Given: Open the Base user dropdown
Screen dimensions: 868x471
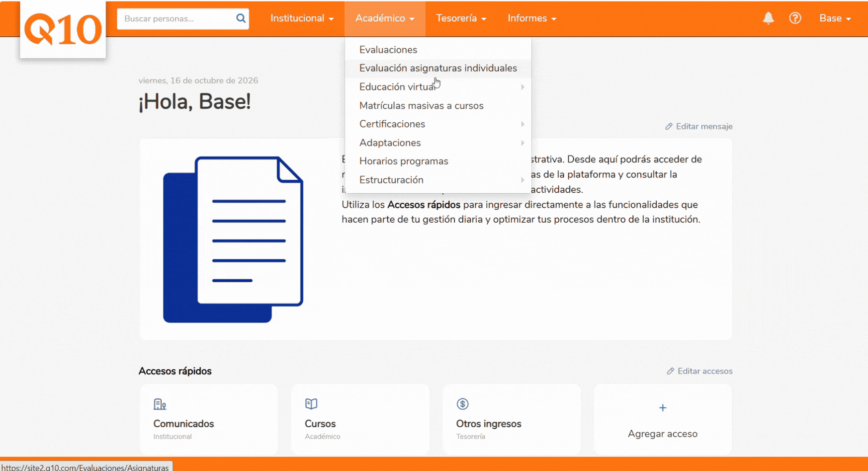Looking at the screenshot, I should [x=835, y=18].
